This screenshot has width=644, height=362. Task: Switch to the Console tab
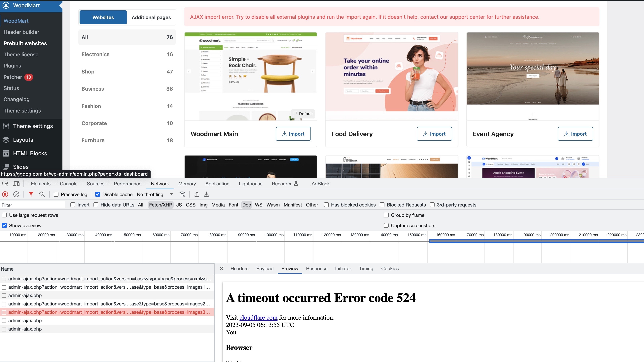tap(68, 184)
